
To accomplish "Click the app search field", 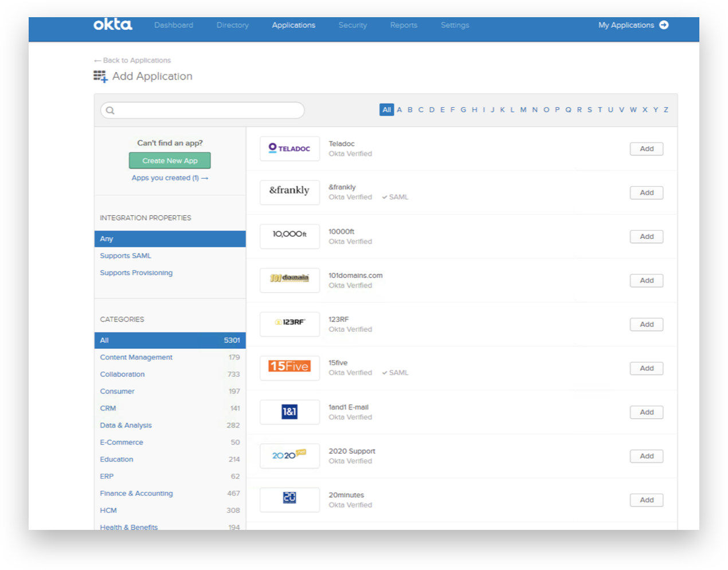I will coord(202,111).
